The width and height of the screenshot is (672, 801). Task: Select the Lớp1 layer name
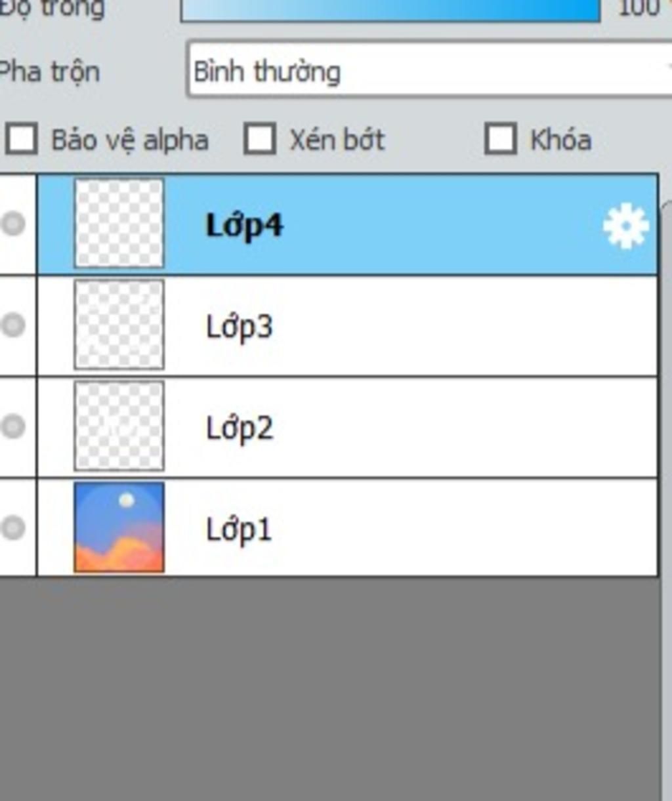point(239,529)
